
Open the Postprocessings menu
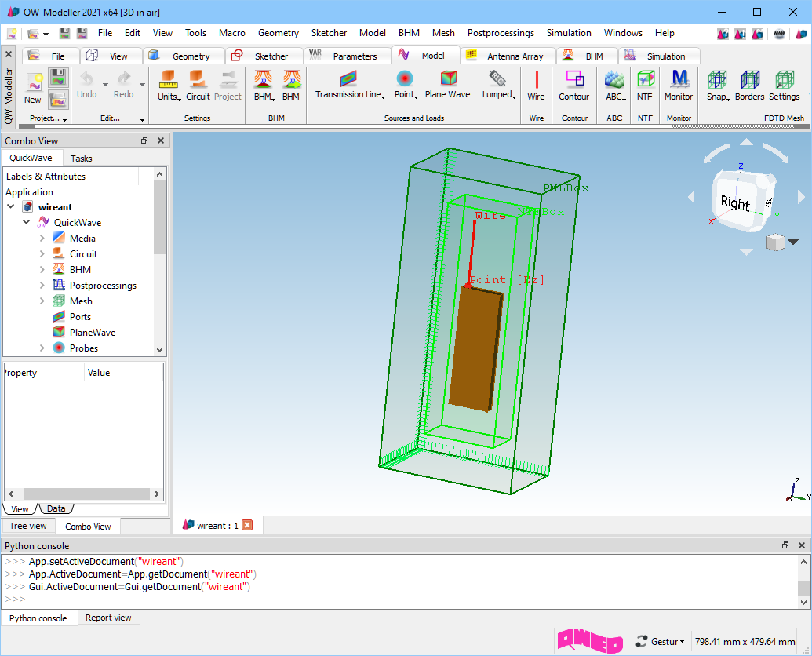(x=501, y=33)
